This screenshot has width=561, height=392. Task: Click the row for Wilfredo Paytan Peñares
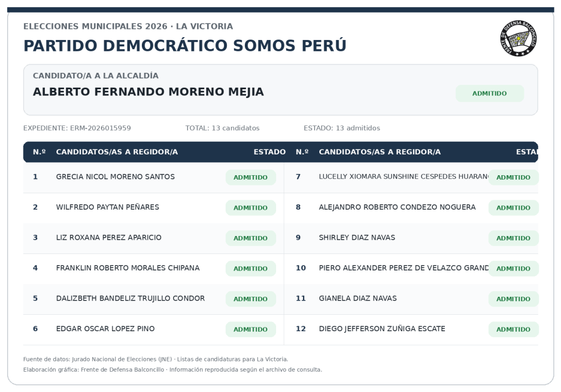[153, 207]
